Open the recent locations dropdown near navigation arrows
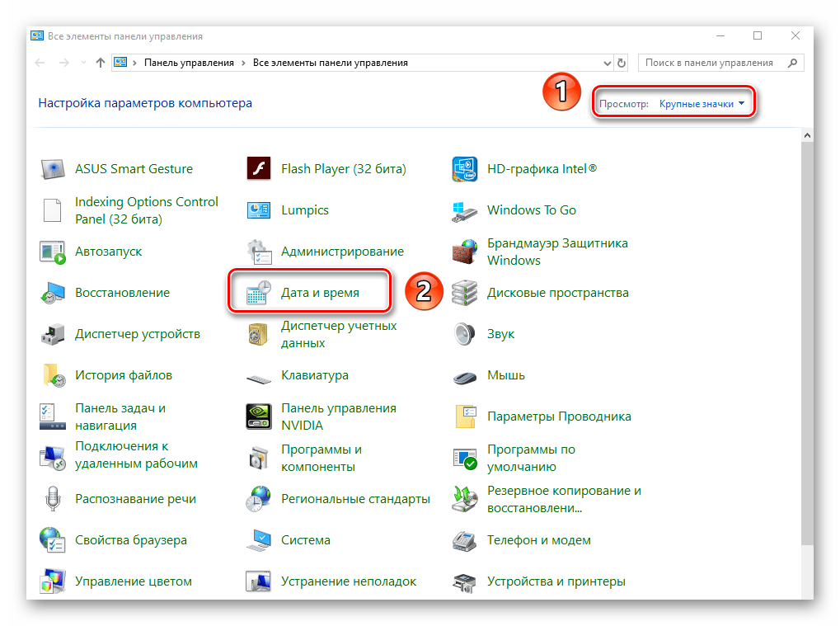The width and height of the screenshot is (840, 626). [83, 63]
